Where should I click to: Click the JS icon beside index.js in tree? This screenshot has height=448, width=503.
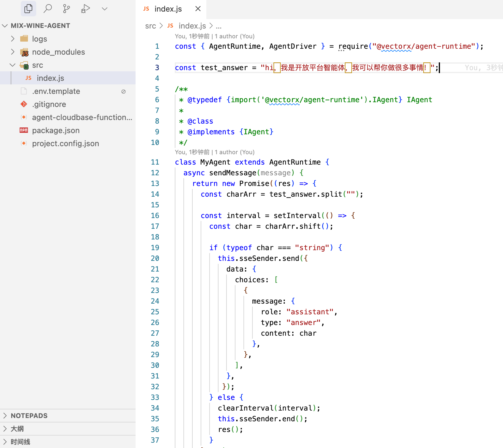click(x=29, y=78)
